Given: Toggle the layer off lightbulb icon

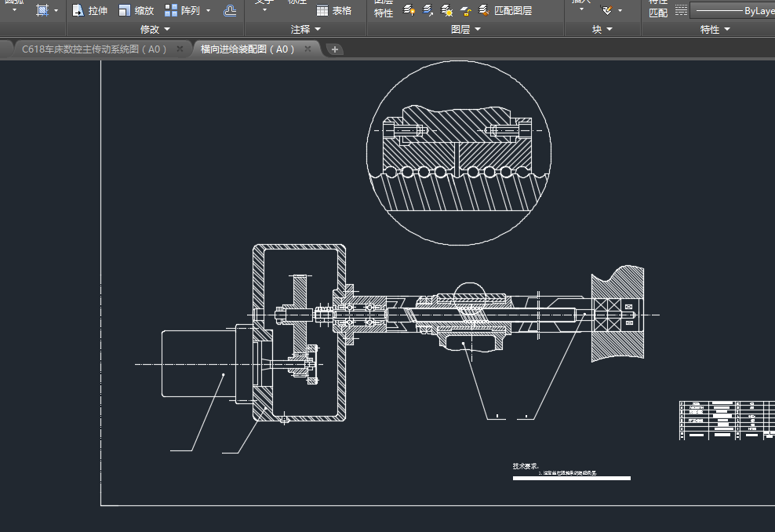Looking at the screenshot, I should pos(409,11).
